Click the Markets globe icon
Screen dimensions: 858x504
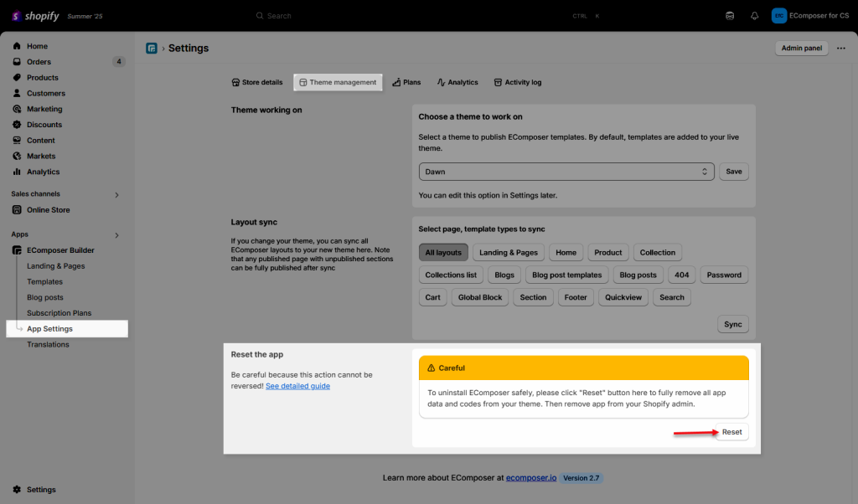(x=17, y=156)
